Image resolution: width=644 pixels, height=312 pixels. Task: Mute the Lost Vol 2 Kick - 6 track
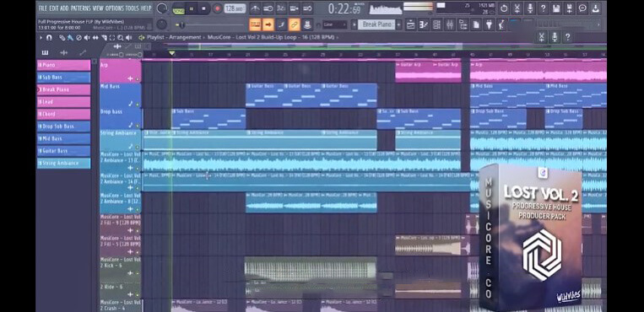coord(138,273)
